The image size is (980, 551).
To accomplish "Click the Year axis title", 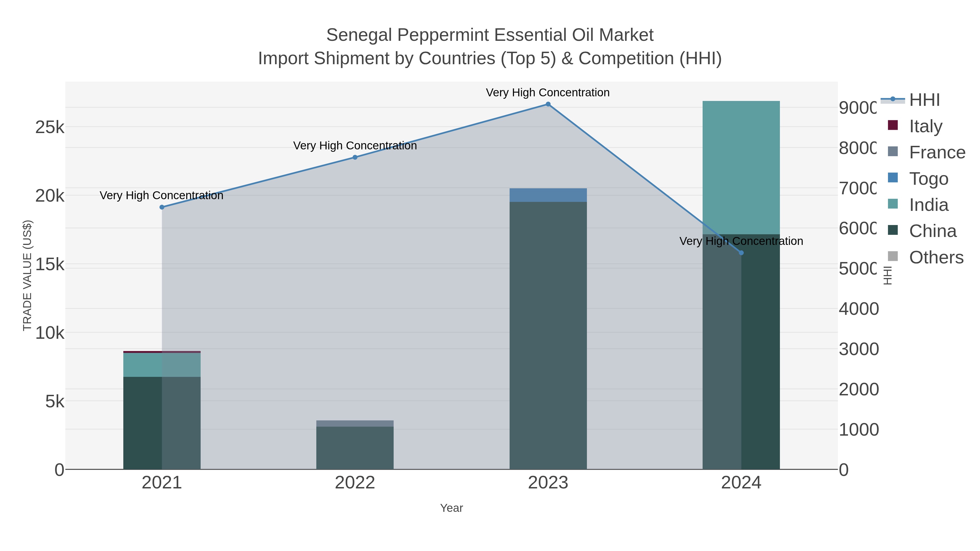I will coord(452,508).
